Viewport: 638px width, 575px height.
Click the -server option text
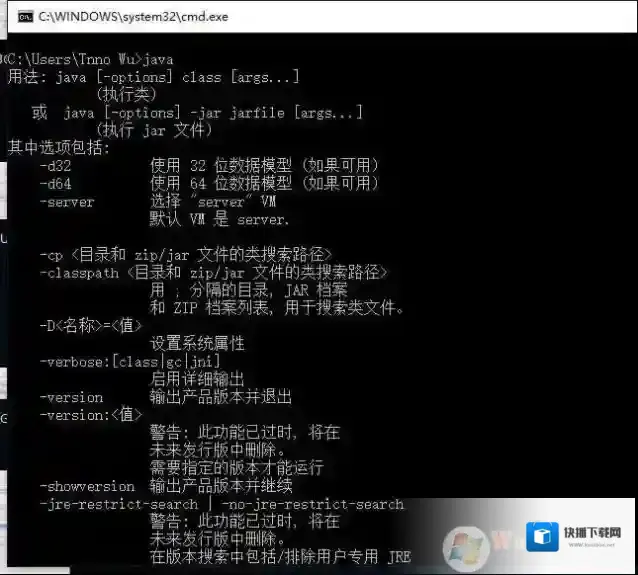[x=67, y=202]
